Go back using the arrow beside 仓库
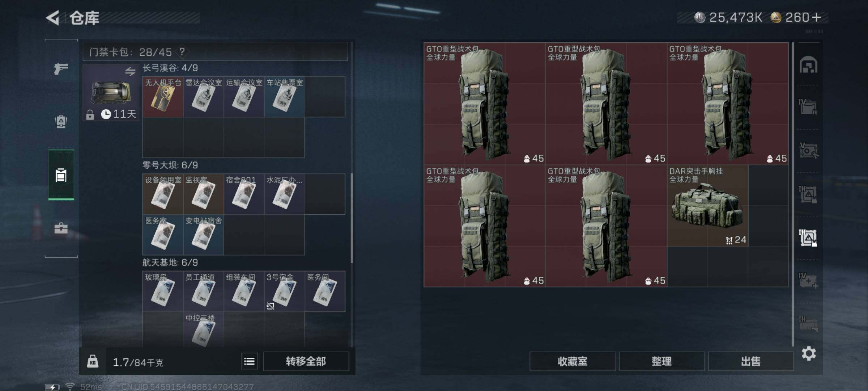868x391 pixels. tap(53, 18)
